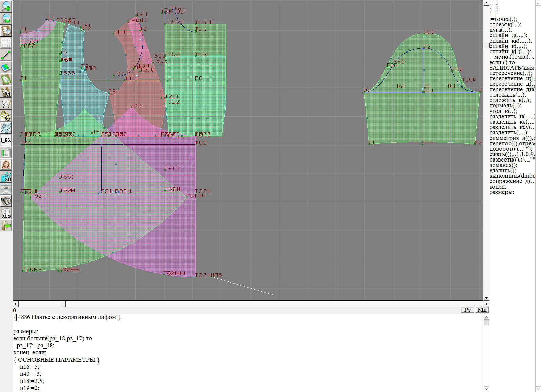Image resolution: width=541 pixels, height=392 pixels.
Task: Open the pattern pieces M icon
Action: tap(6, 92)
